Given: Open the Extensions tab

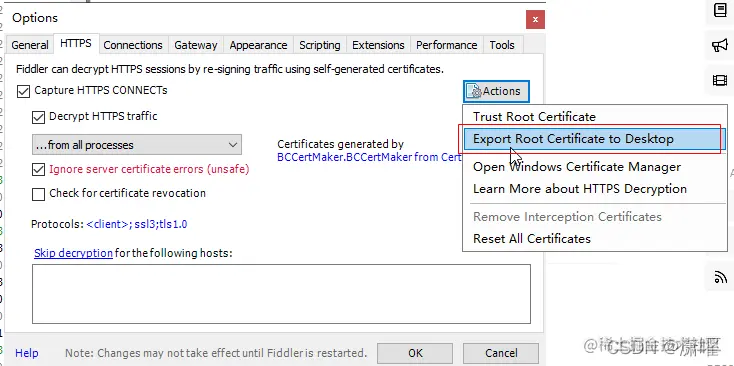Looking at the screenshot, I should tap(378, 45).
